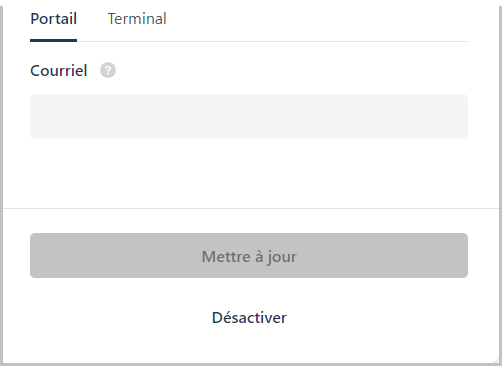The image size is (502, 366).
Task: Focus the Courriel email input field
Action: 249,116
